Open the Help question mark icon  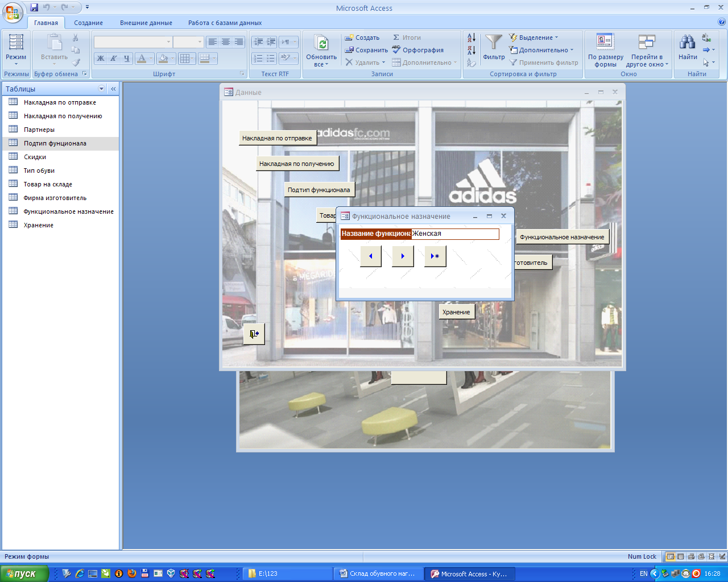click(722, 22)
